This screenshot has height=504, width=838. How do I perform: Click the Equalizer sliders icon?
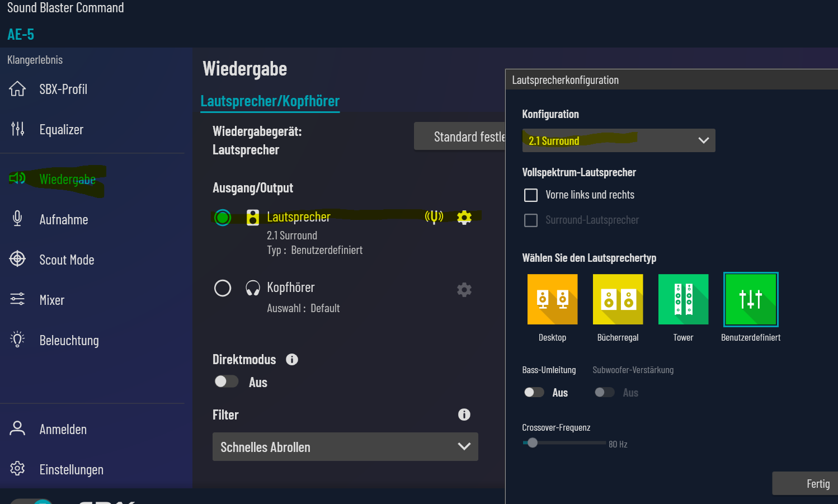click(x=17, y=129)
